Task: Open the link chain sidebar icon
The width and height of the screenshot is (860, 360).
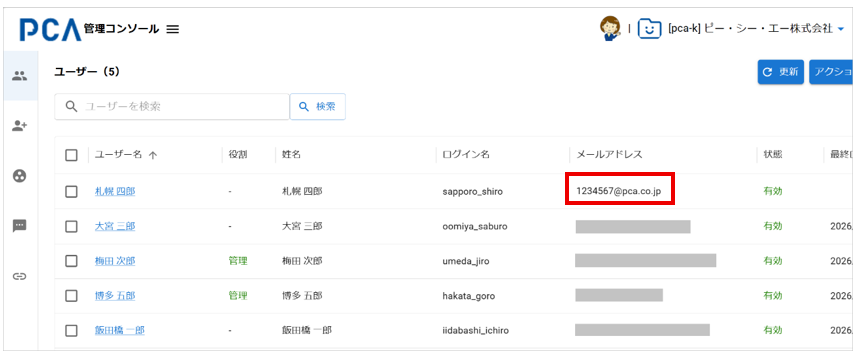Action: click(x=20, y=276)
